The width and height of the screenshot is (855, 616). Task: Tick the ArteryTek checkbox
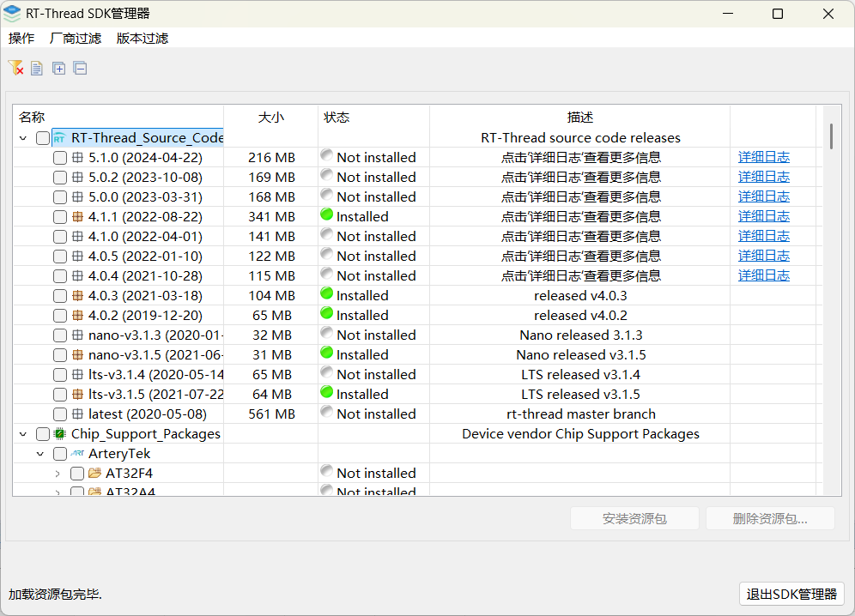point(60,454)
